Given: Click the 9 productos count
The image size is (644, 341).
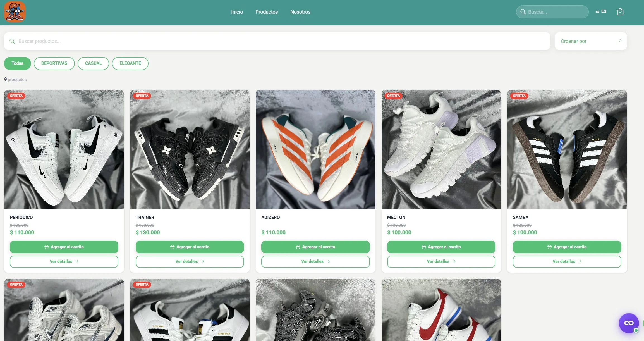Looking at the screenshot, I should pos(15,79).
